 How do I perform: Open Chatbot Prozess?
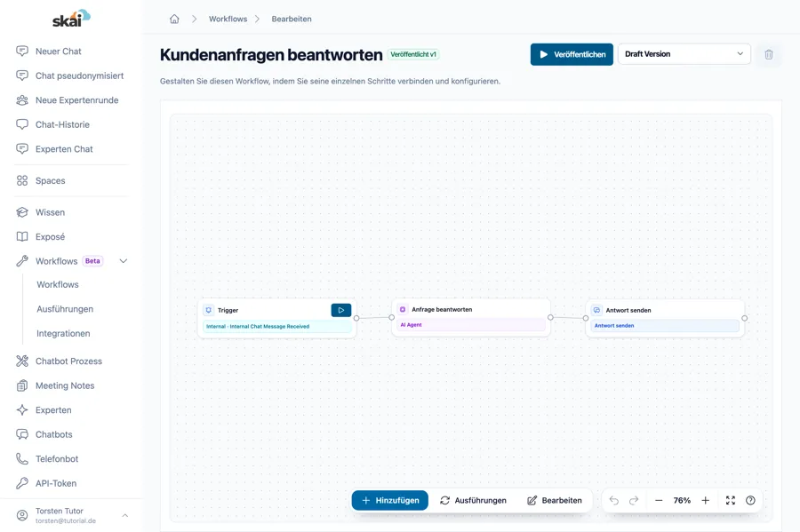point(68,361)
